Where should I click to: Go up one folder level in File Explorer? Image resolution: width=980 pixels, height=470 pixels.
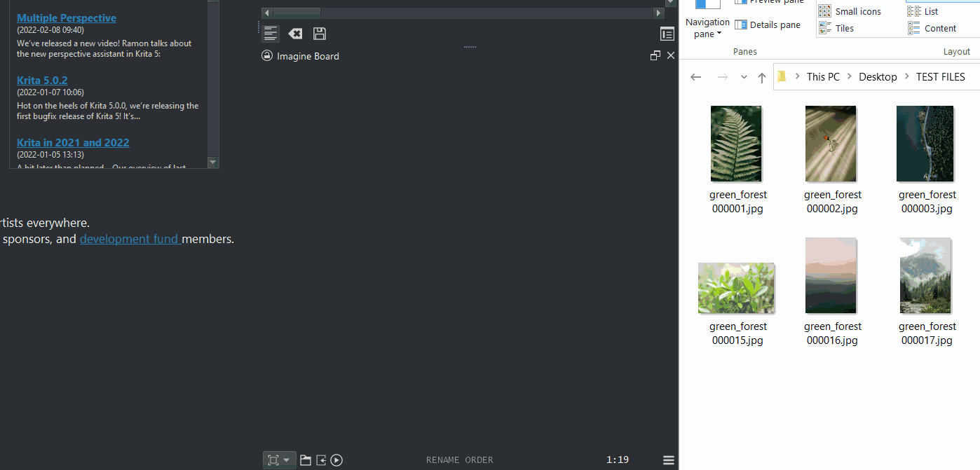pyautogui.click(x=762, y=77)
